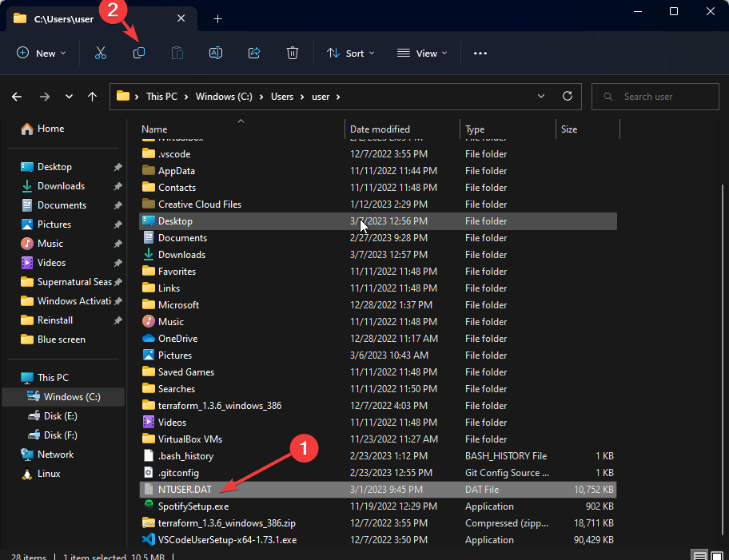Expand recent locations chevron
The image size is (729, 560).
(69, 97)
